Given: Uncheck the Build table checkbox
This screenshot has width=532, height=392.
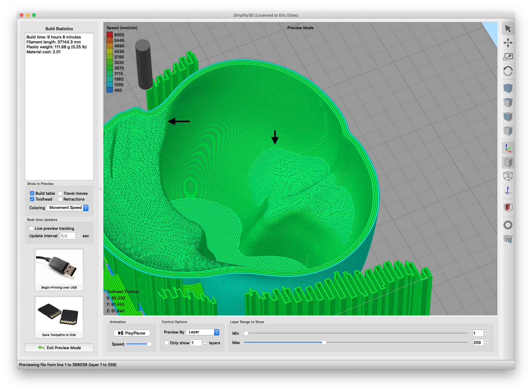Looking at the screenshot, I should [x=32, y=193].
